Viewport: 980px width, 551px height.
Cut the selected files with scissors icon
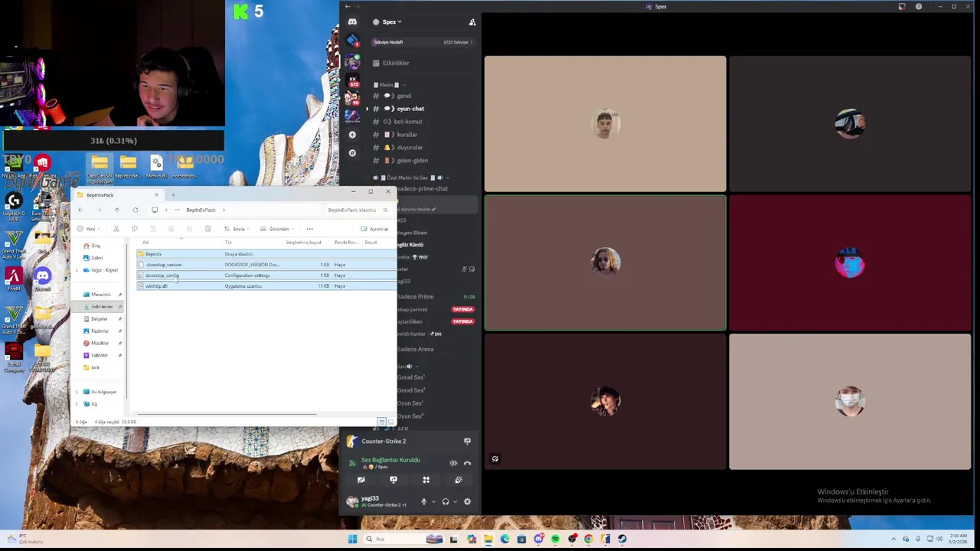pos(116,229)
